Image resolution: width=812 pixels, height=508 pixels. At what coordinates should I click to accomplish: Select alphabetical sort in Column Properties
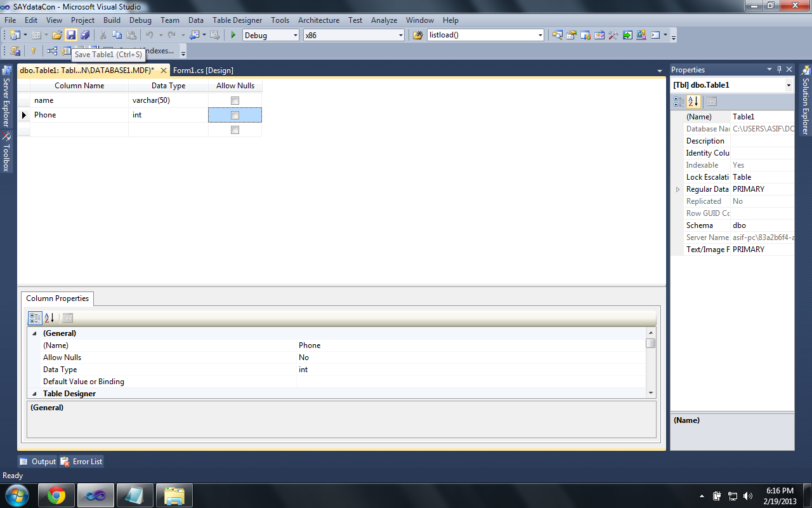49,318
